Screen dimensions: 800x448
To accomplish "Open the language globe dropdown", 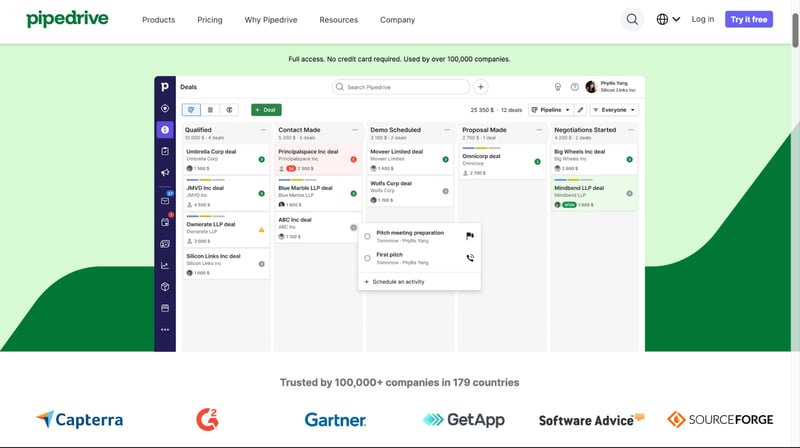I will pos(668,19).
